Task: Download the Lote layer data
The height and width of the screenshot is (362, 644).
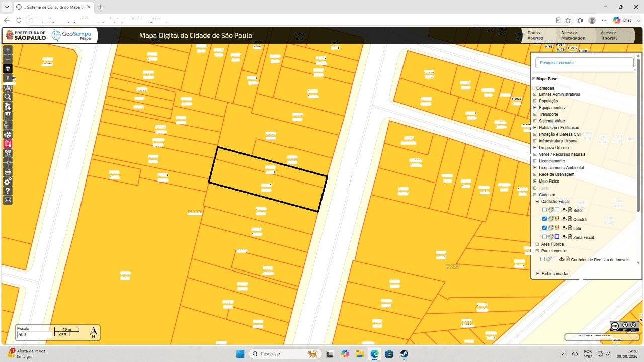Action: point(564,228)
